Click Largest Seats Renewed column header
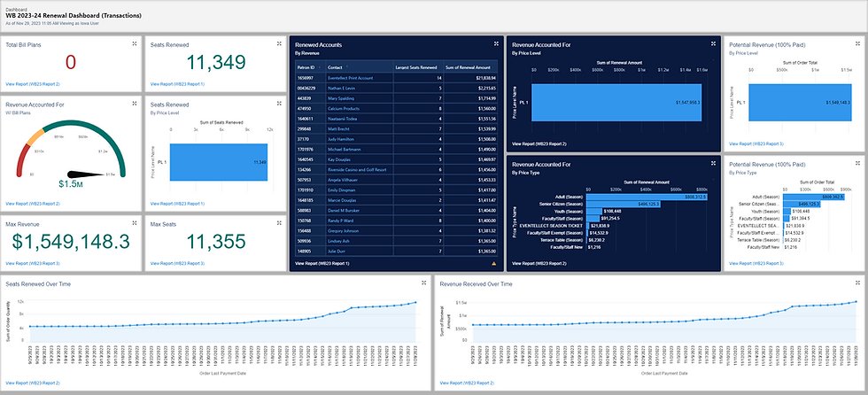Image resolution: width=868 pixels, height=395 pixels. (418, 67)
